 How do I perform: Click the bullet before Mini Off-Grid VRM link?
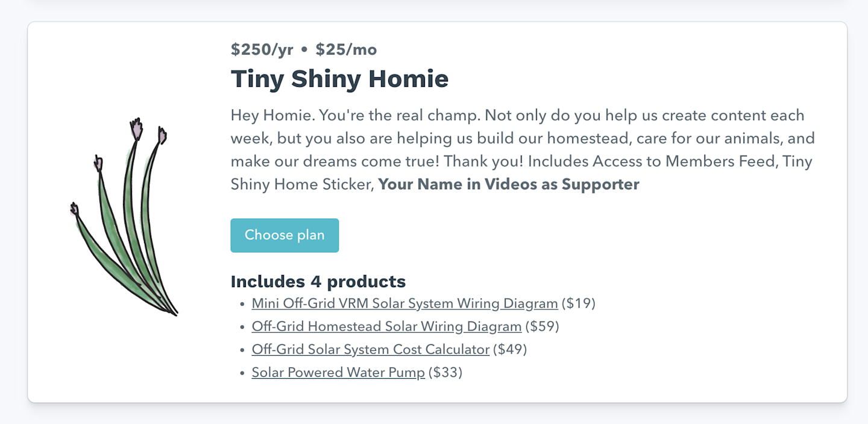point(242,305)
